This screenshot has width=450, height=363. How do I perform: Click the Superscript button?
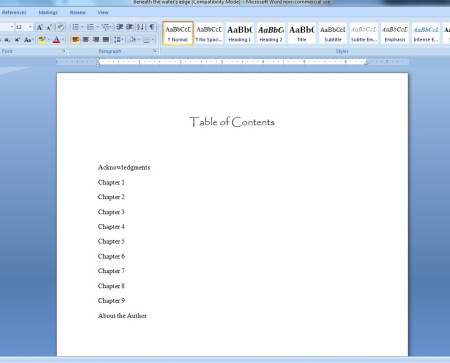(x=17, y=40)
